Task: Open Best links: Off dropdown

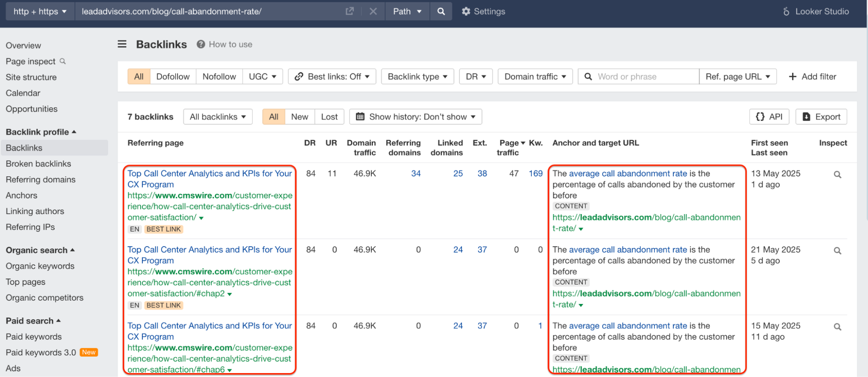Action: pos(332,76)
